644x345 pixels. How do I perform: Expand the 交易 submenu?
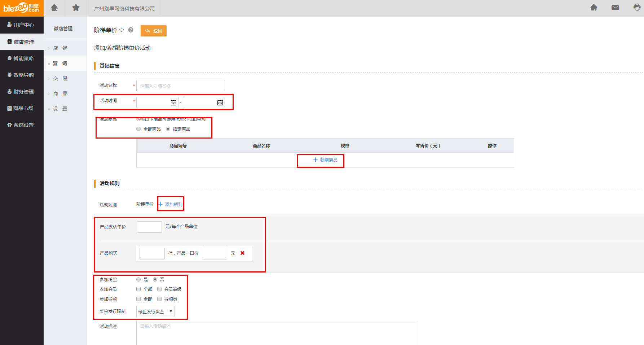(x=60, y=78)
